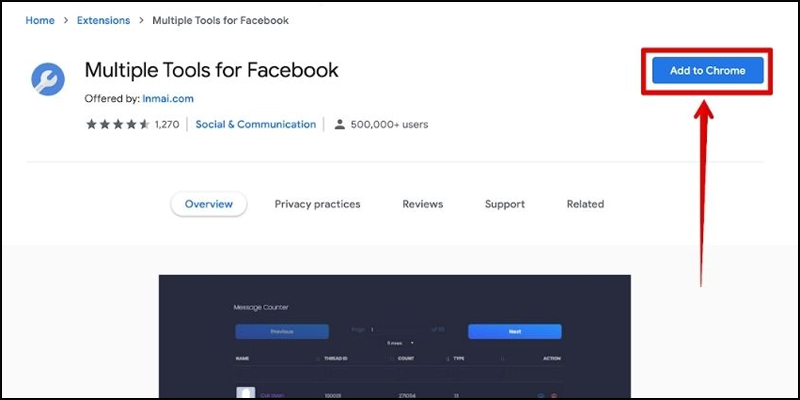
Task: Click the Add to Chrome button
Action: point(708,70)
